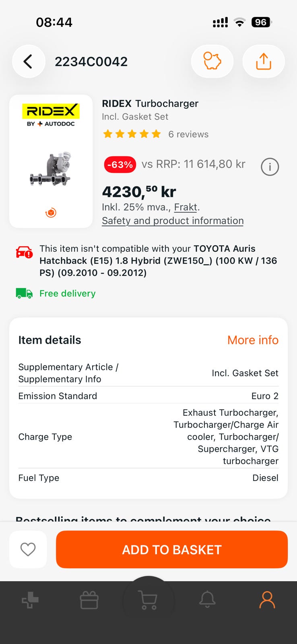Open Safety and product information link
Viewport: 297px width, 644px height.
tap(173, 221)
